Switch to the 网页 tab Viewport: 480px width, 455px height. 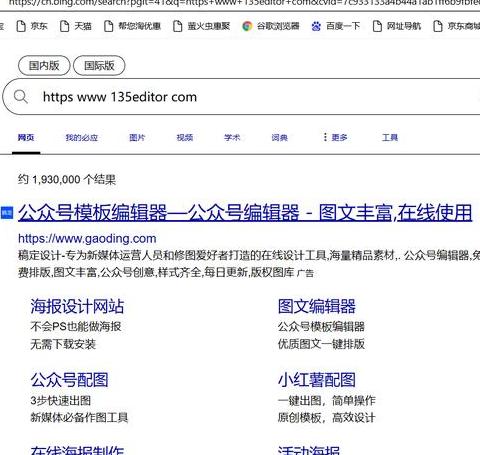[26, 137]
